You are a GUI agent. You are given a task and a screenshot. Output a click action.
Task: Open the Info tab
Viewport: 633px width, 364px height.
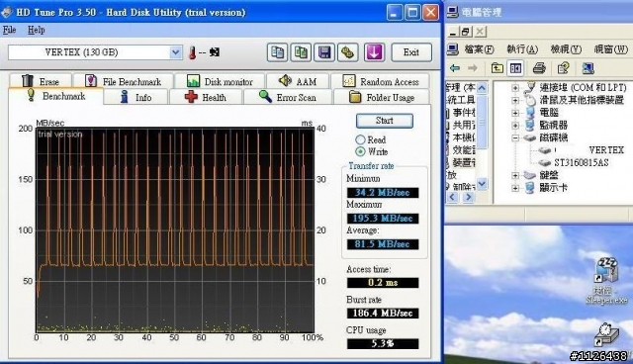click(x=136, y=97)
